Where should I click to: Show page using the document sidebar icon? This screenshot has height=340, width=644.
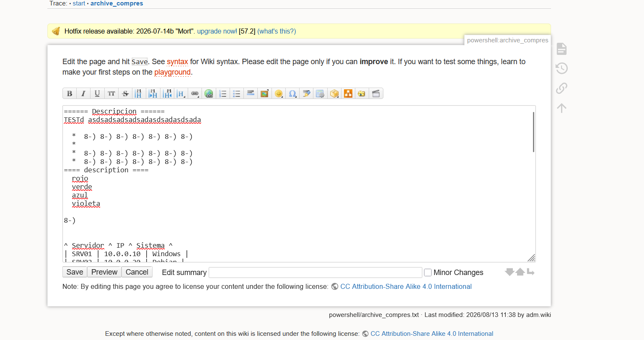(562, 49)
